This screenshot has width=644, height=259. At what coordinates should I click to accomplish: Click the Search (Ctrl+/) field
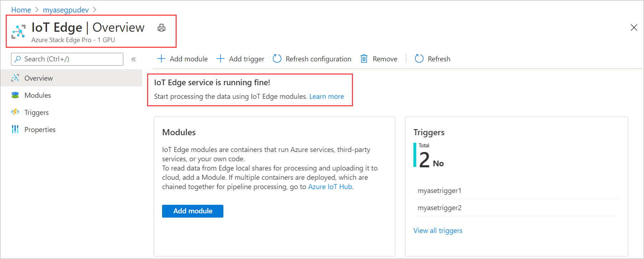tap(67, 59)
